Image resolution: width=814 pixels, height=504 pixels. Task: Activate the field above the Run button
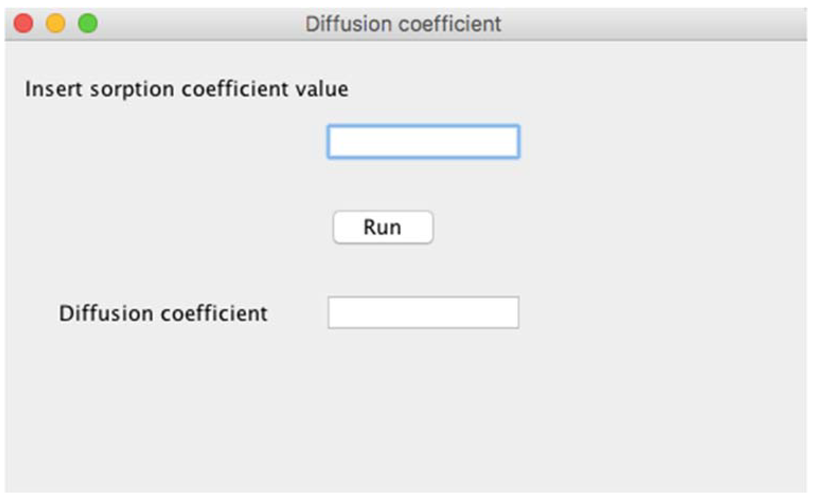point(423,142)
